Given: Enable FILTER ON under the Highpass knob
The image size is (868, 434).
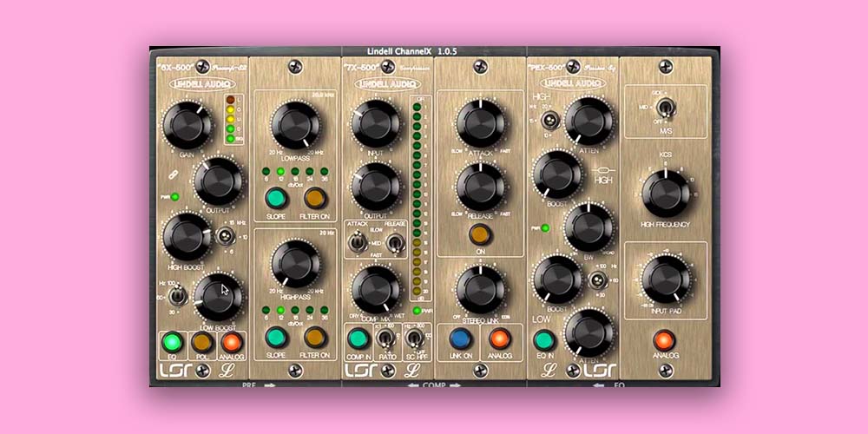Looking at the screenshot, I should (x=314, y=338).
